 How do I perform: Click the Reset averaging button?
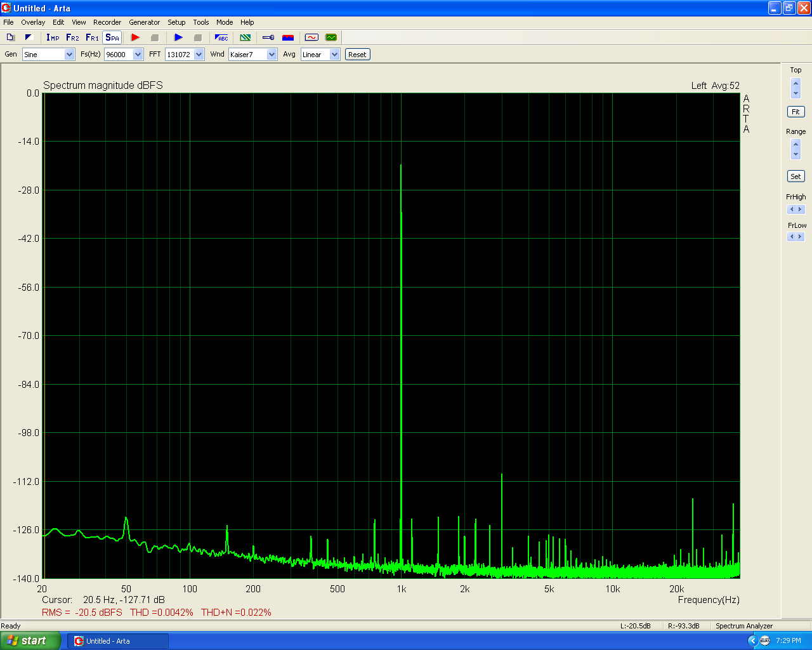pyautogui.click(x=357, y=55)
